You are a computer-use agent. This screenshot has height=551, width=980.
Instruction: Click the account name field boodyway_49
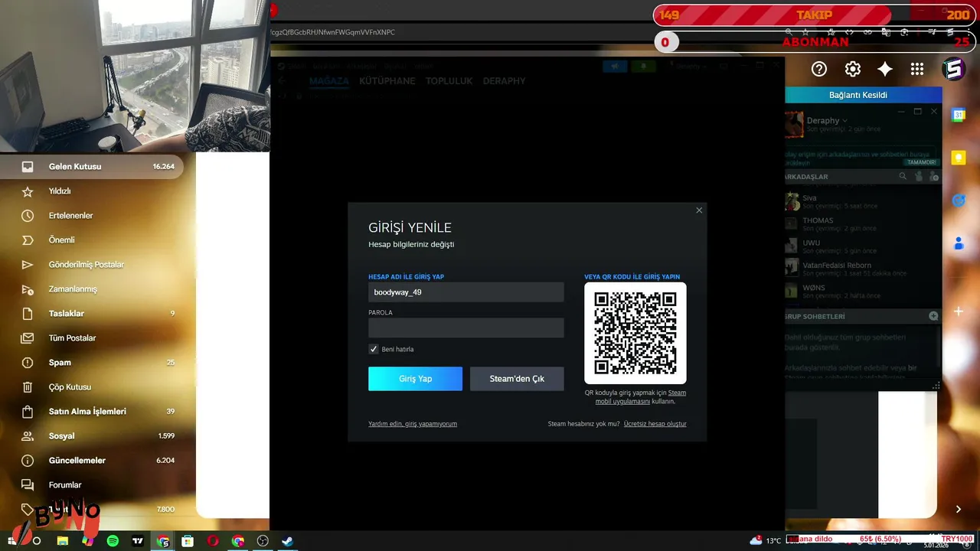pyautogui.click(x=466, y=292)
